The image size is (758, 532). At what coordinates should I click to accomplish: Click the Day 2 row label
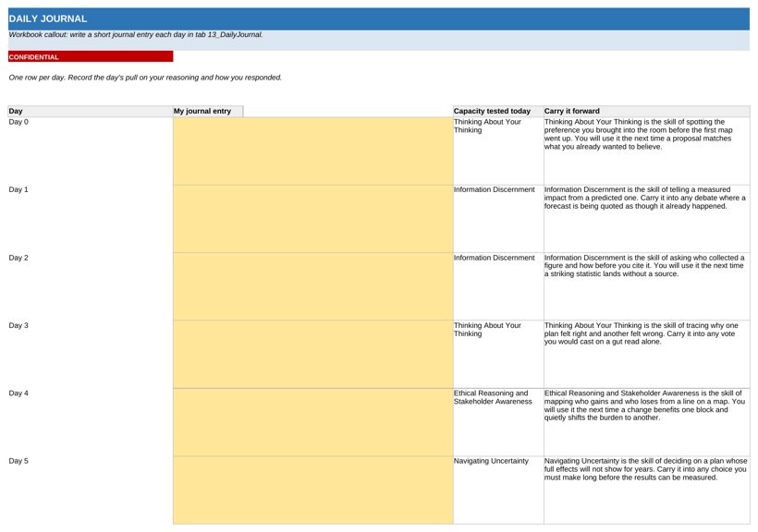point(18,258)
